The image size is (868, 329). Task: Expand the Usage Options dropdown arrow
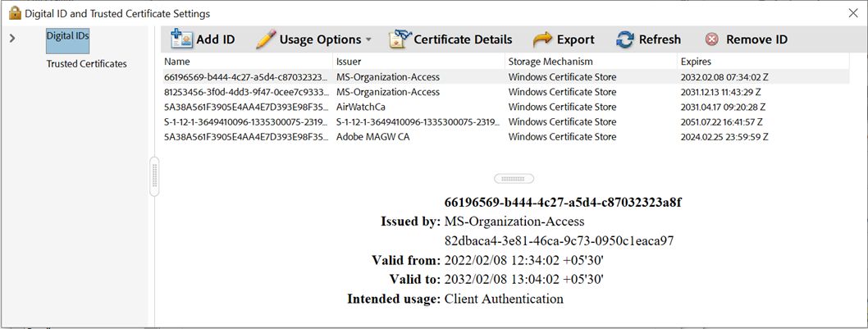tap(368, 40)
